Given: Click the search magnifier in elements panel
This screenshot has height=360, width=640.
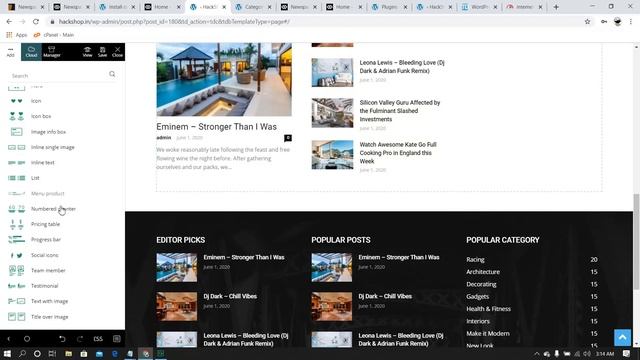Looking at the screenshot, I should click(112, 74).
